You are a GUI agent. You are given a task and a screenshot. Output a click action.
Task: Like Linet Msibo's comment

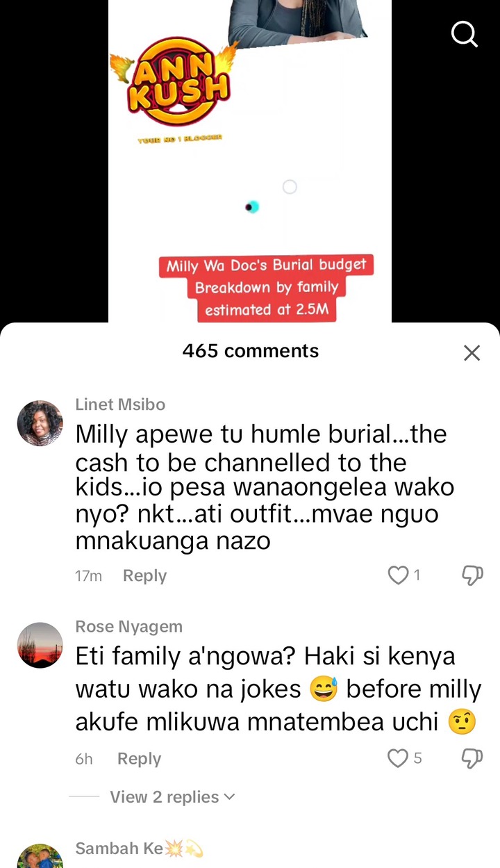click(398, 575)
